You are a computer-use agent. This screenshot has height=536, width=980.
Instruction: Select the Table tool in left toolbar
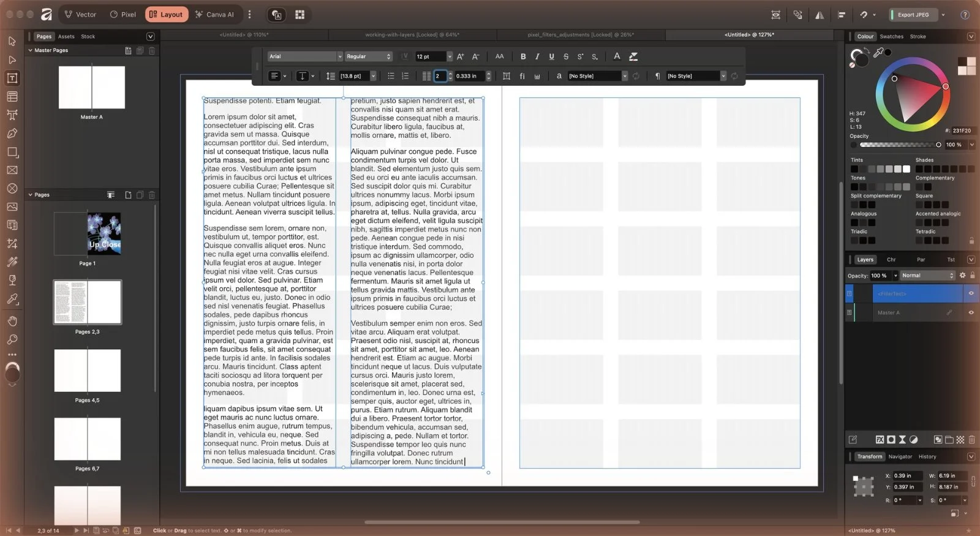click(x=12, y=97)
